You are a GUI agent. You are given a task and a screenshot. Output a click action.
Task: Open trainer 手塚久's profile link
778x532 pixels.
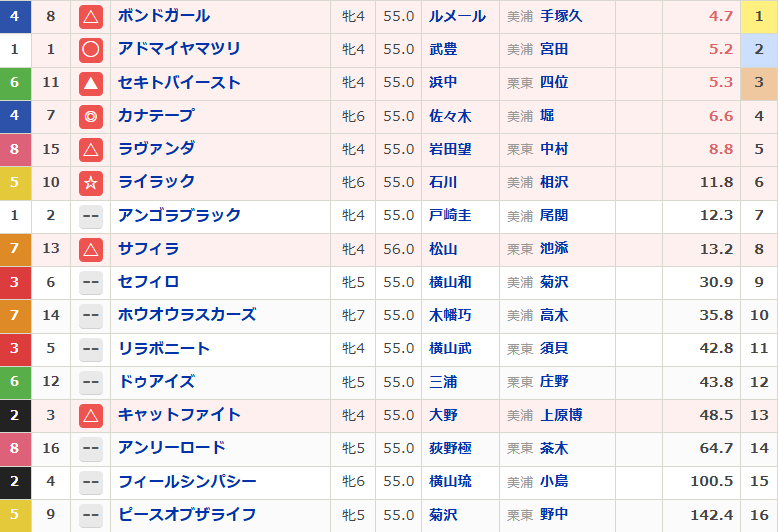tap(560, 16)
